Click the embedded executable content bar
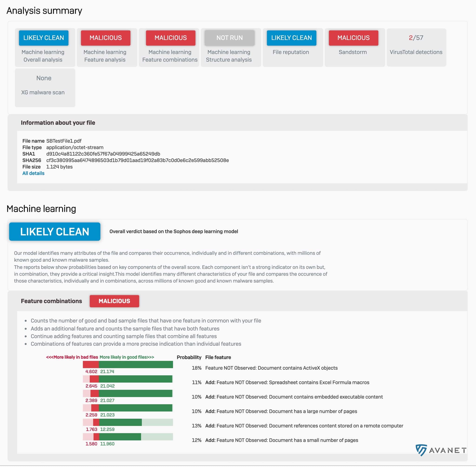Image resolution: width=476 pixels, height=467 pixels. (x=128, y=393)
